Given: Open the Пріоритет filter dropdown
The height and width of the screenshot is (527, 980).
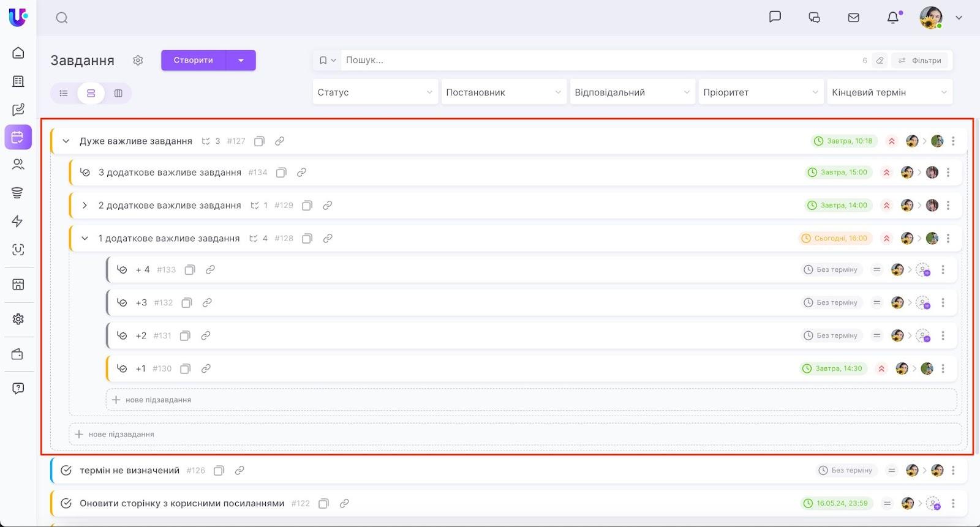Looking at the screenshot, I should [x=760, y=92].
